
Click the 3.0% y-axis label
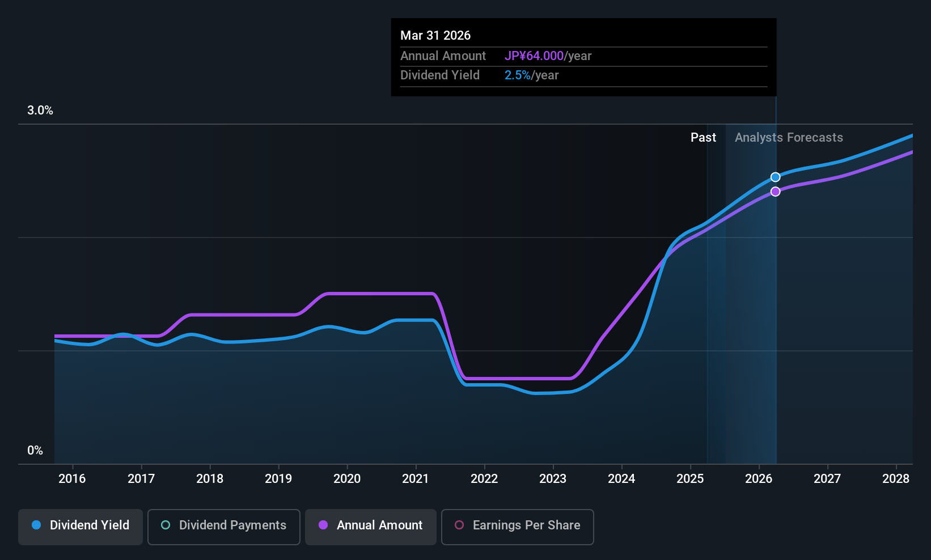pos(40,111)
